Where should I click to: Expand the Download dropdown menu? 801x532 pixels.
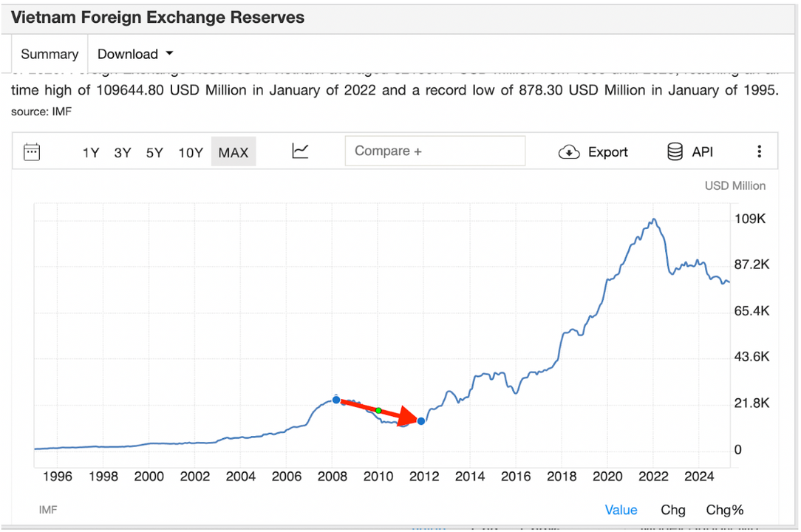[135, 54]
